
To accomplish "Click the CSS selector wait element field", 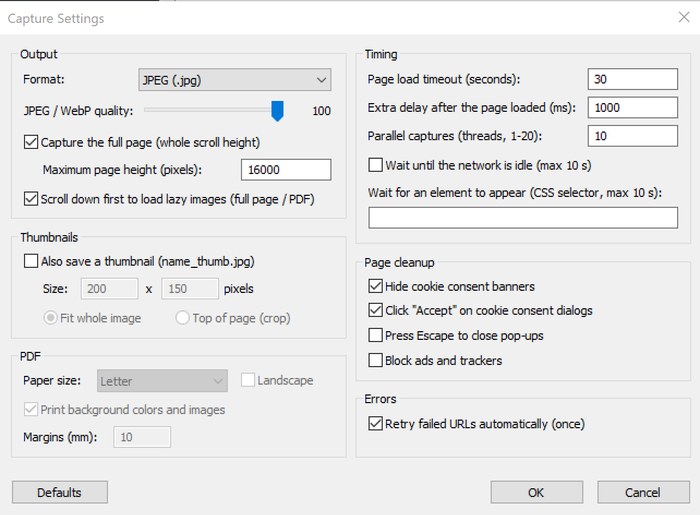I will tap(523, 218).
